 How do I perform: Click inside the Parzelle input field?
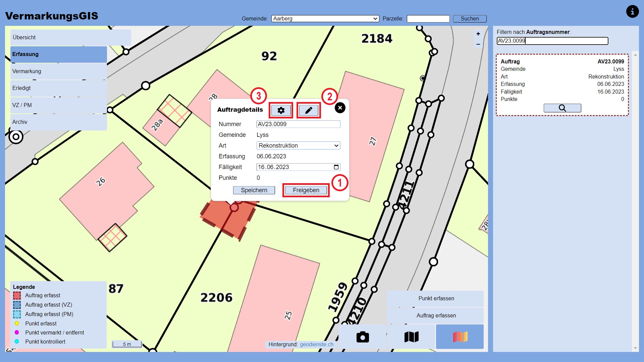point(428,18)
